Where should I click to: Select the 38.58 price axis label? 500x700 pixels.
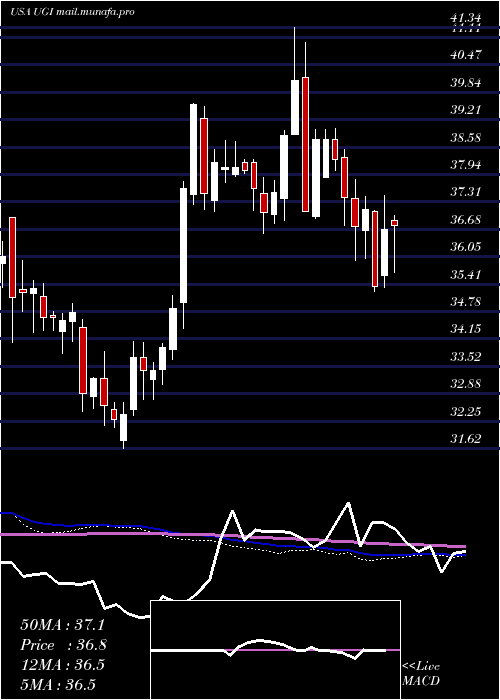pos(466,138)
